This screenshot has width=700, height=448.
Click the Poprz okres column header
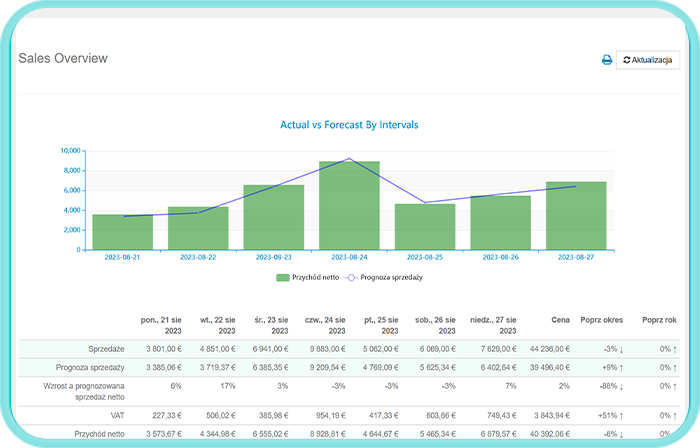point(601,320)
